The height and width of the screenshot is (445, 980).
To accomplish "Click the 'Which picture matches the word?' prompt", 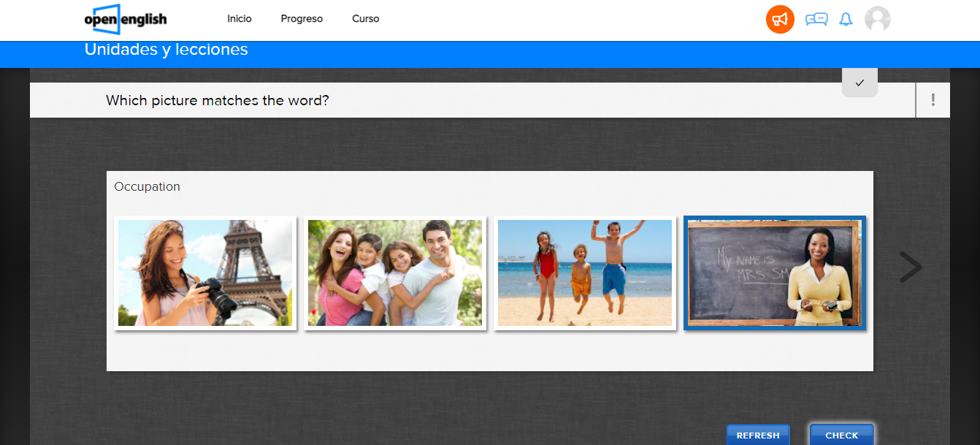I will click(218, 100).
